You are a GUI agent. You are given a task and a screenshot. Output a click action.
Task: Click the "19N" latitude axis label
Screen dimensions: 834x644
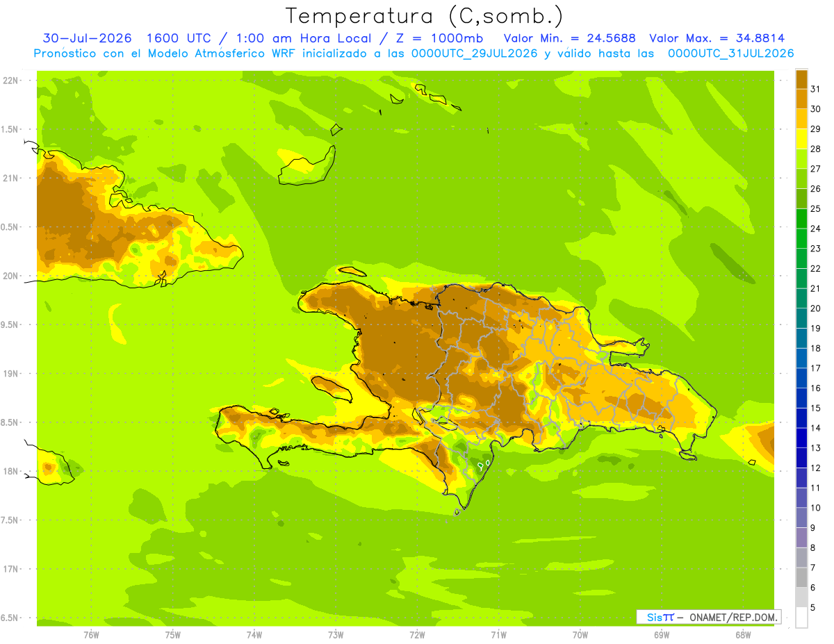coord(10,374)
